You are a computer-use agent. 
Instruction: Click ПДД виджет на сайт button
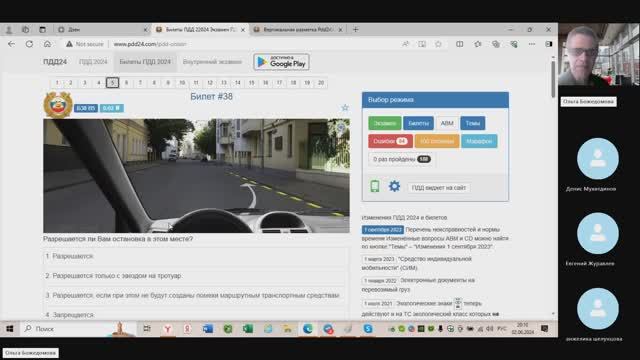click(x=438, y=188)
